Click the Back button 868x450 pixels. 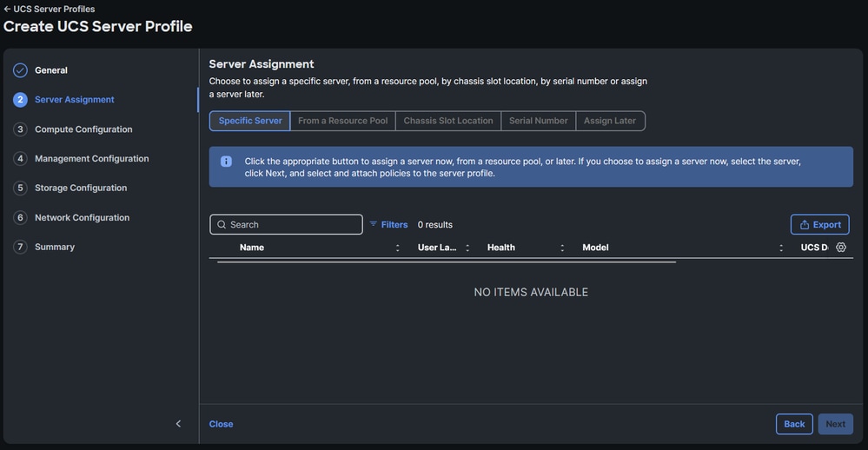(x=794, y=424)
